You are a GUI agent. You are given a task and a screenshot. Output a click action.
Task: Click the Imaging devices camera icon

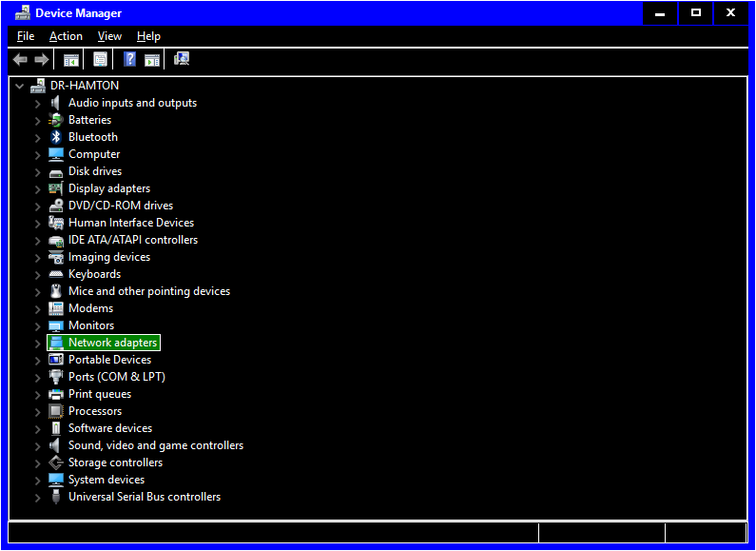click(x=56, y=257)
